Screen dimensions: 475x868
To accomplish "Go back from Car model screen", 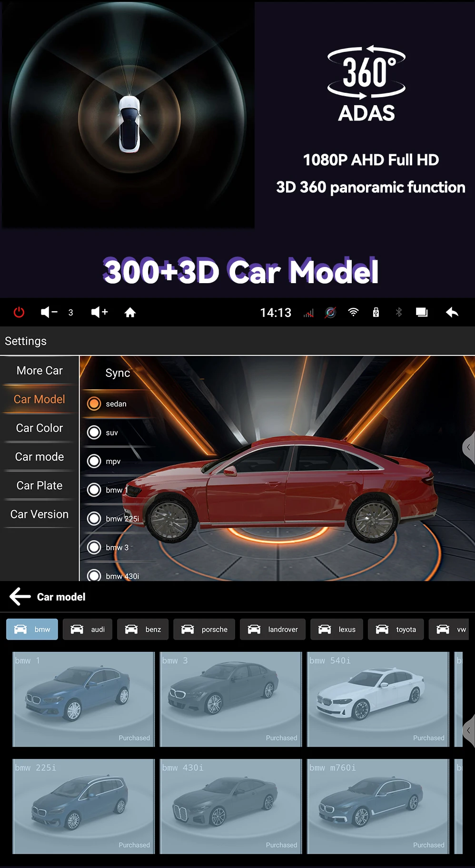I will (x=20, y=596).
